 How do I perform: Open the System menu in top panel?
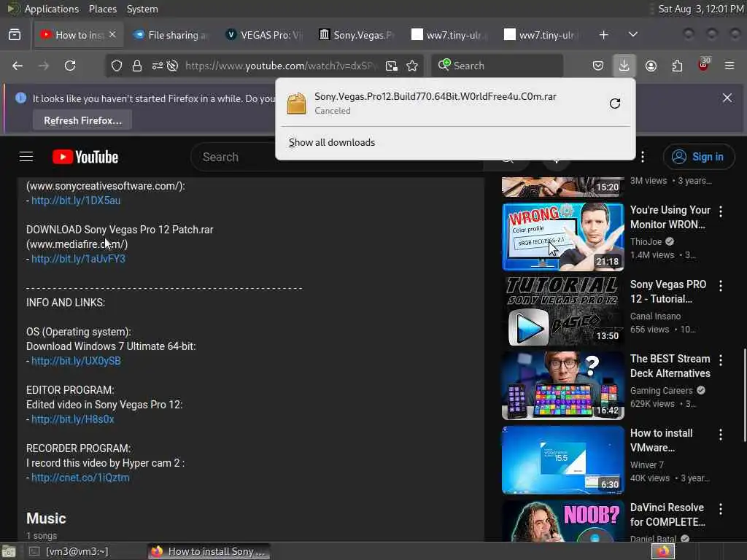pos(142,9)
